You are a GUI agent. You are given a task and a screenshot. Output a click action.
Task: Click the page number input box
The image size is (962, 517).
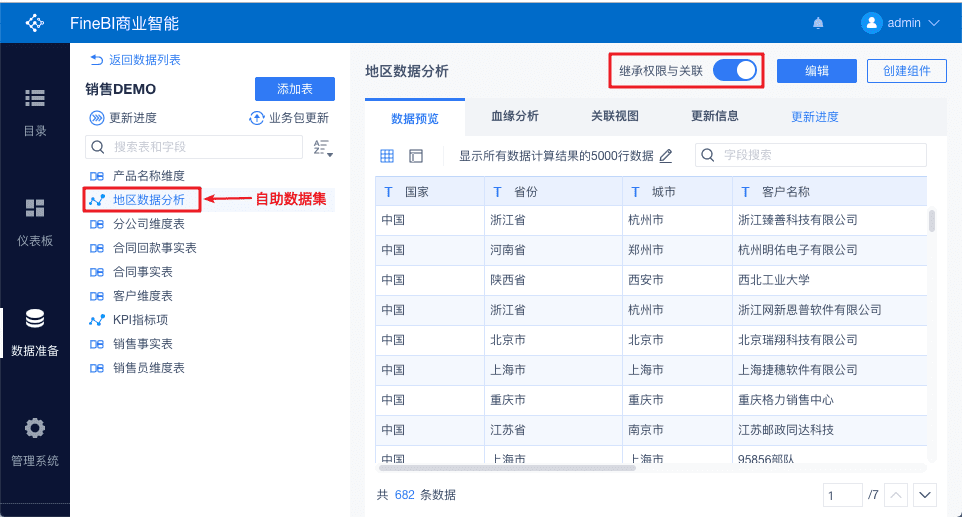tap(843, 495)
